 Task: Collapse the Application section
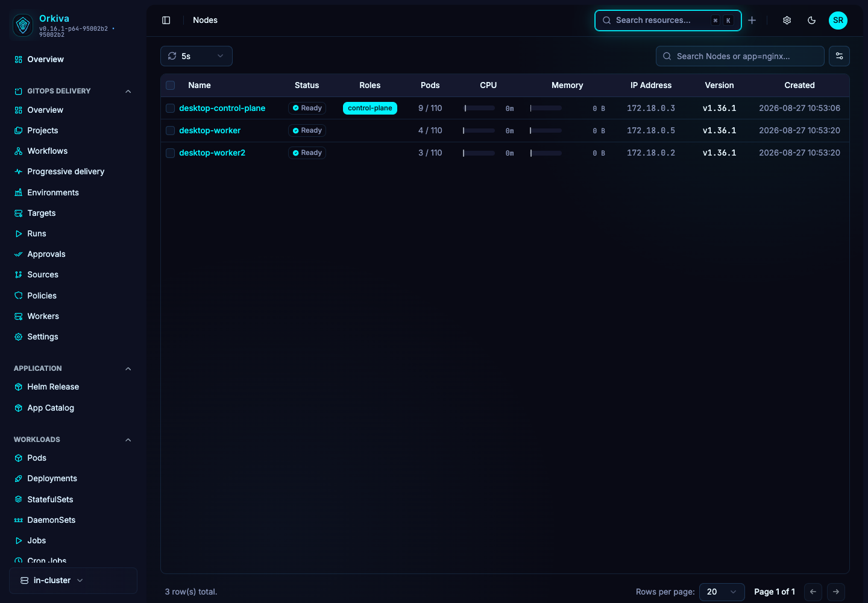[128, 369]
